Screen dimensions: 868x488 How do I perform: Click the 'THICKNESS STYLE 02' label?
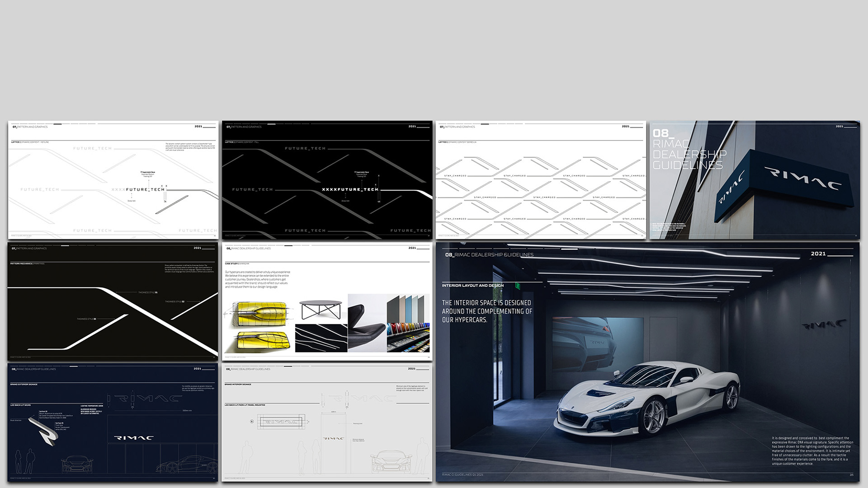pyautogui.click(x=175, y=302)
